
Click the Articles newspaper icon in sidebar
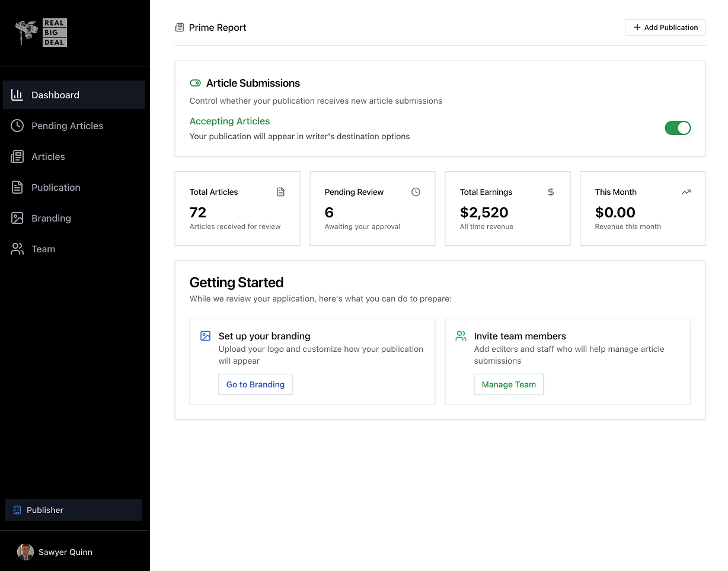(17, 156)
